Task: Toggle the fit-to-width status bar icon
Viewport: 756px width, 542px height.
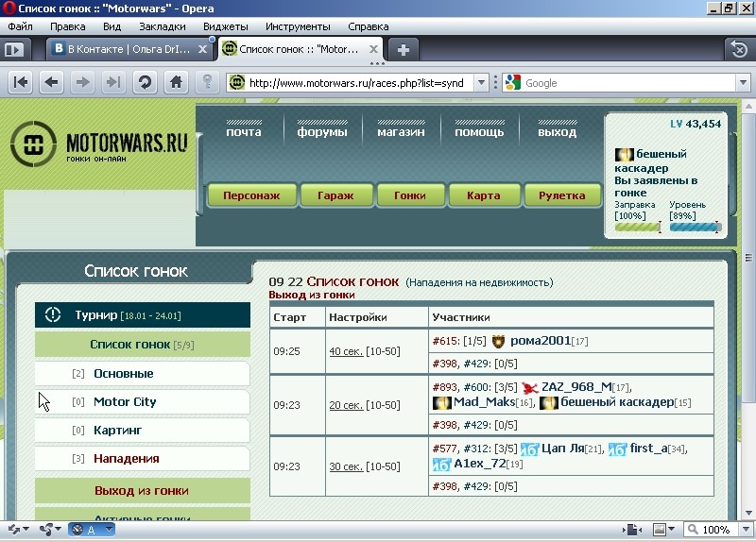Action: click(x=632, y=530)
